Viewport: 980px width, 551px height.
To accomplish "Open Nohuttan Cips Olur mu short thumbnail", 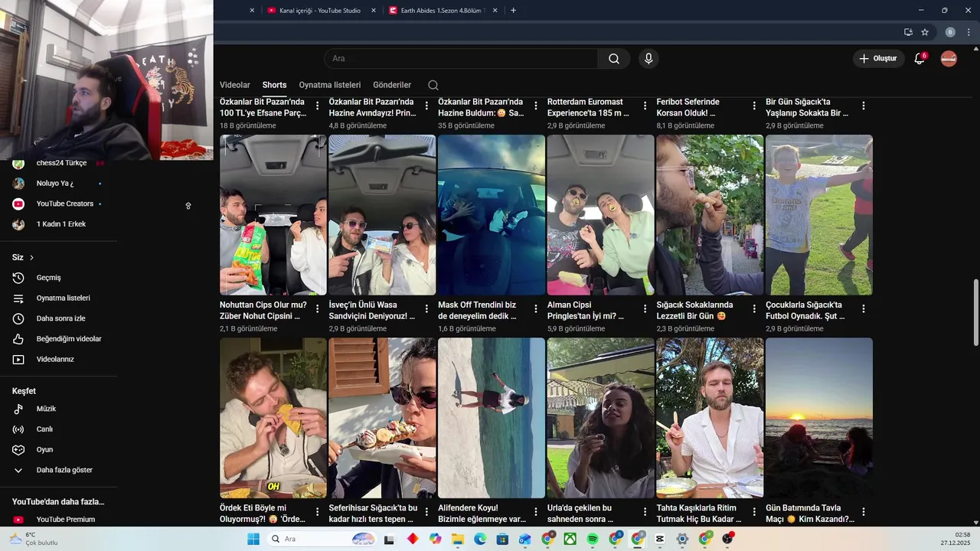I will 273,215.
